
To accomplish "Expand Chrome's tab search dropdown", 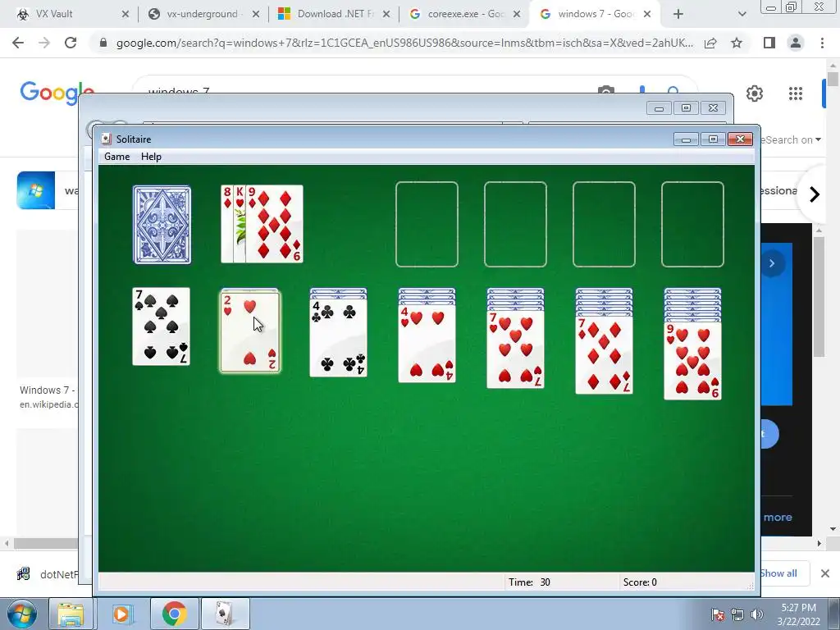I will pyautogui.click(x=742, y=14).
